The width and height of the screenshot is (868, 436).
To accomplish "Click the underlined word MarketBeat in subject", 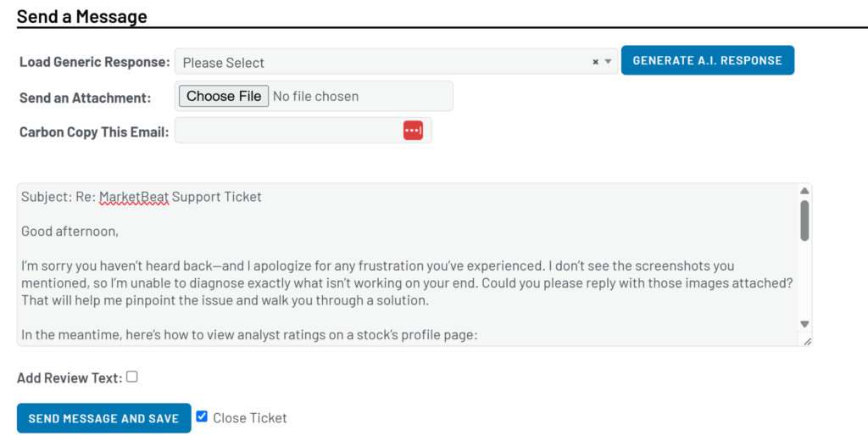I will pyautogui.click(x=134, y=197).
